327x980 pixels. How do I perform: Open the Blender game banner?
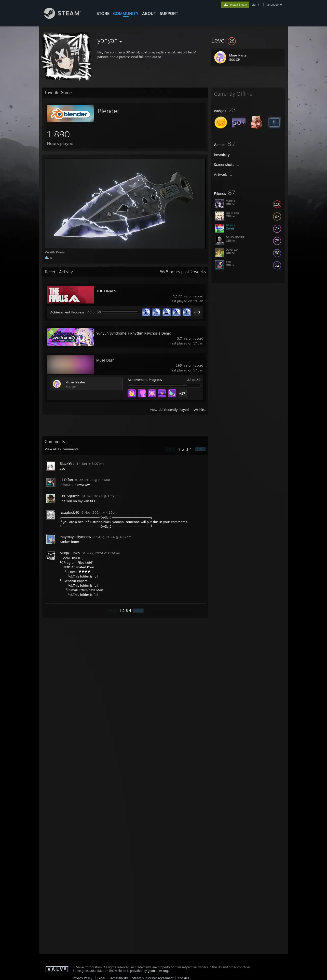click(70, 113)
